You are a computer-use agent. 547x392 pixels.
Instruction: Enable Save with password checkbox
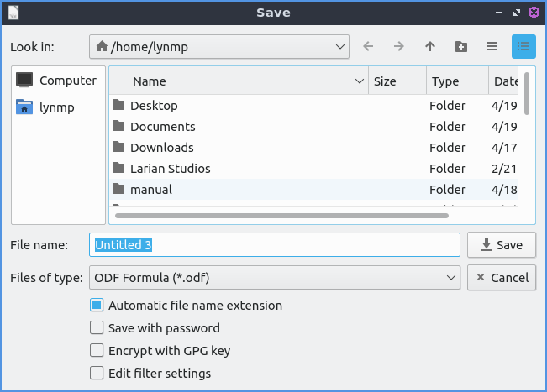pos(97,328)
